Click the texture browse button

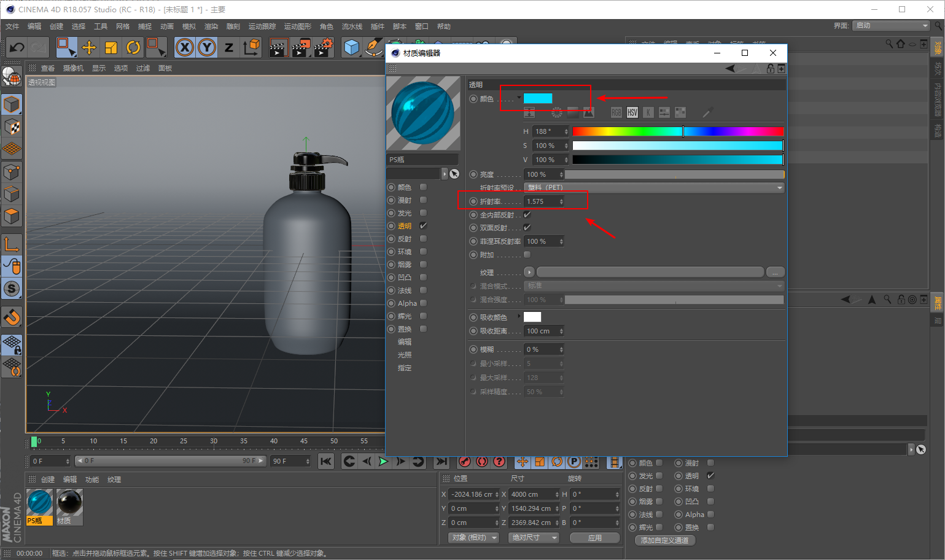tap(776, 272)
